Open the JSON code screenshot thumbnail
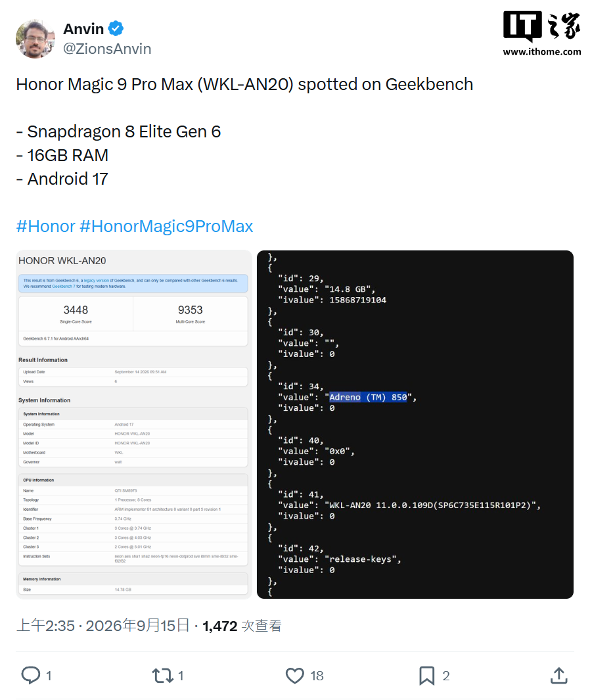590x700 pixels. [x=415, y=424]
